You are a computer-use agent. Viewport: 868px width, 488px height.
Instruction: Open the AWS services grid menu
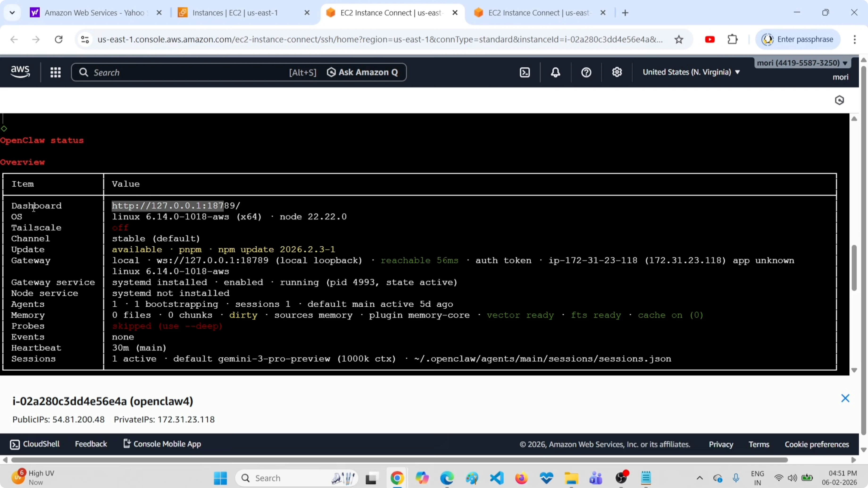tap(56, 72)
